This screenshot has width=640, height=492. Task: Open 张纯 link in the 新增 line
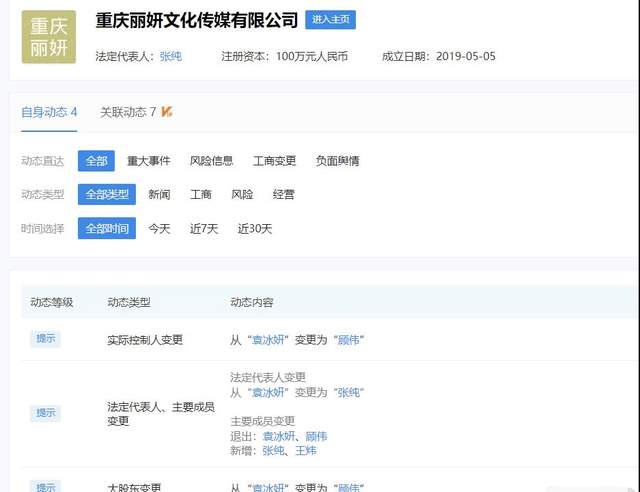pyautogui.click(x=273, y=451)
